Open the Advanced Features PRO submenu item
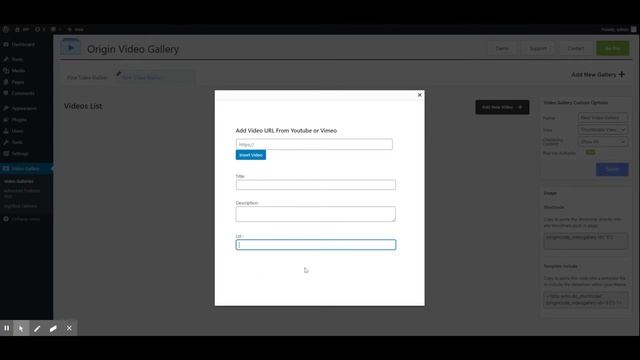 22,193
